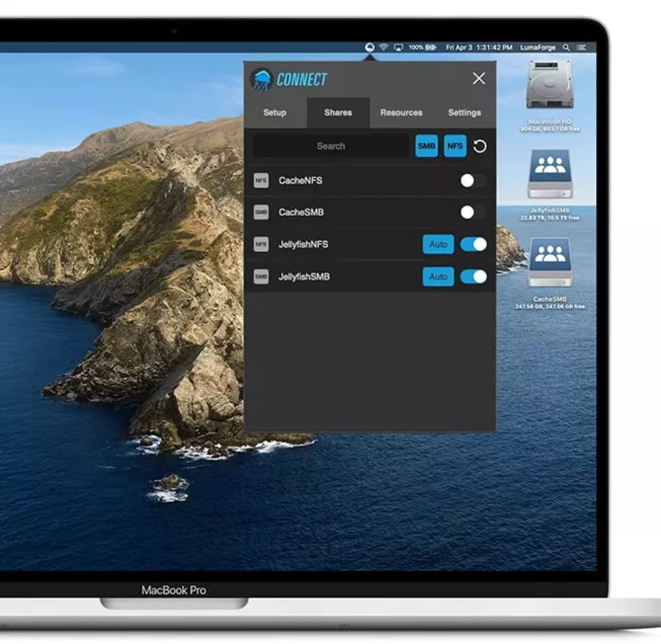This screenshot has height=644, width=661.
Task: Open the JellyfishSMB desktop network drive
Action: coord(550,175)
